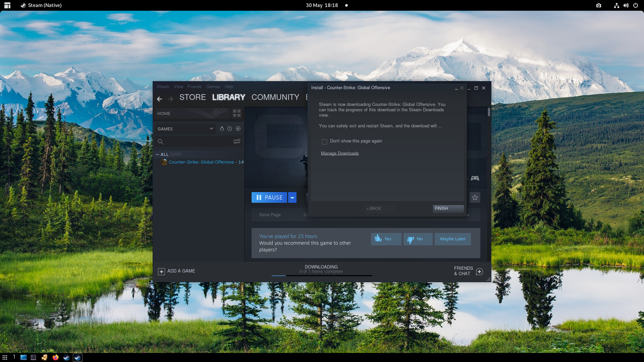Click the thumbs-down No recommendation button
The height and width of the screenshot is (362, 644).
click(418, 239)
